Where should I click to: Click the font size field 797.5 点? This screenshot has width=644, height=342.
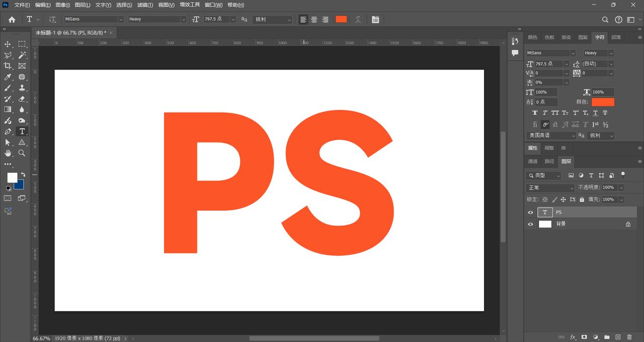tap(216, 19)
